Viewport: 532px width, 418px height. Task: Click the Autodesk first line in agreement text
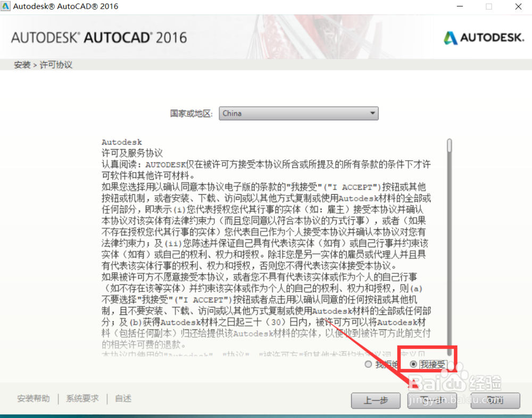122,142
